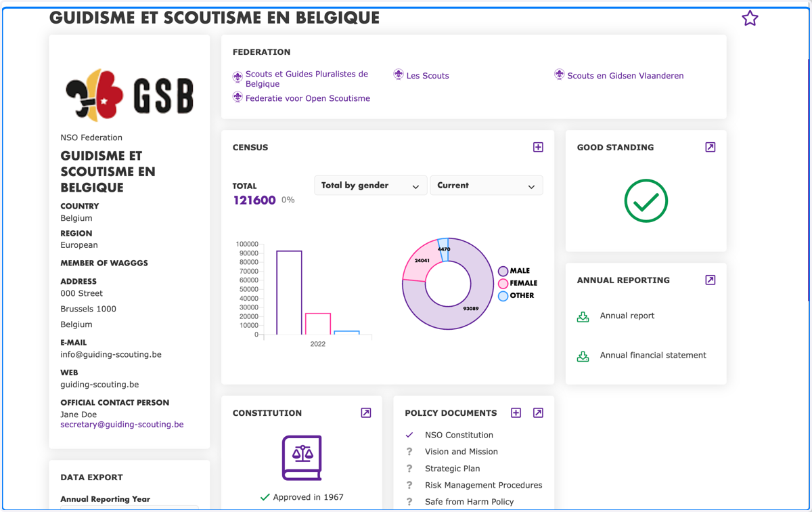Click Approved in 1967 text
This screenshot has width=812, height=512.
click(x=308, y=497)
